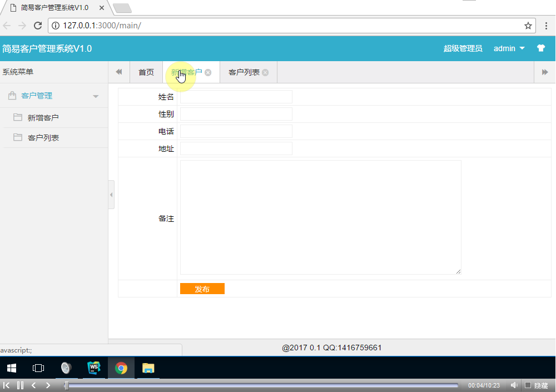Screen dimensions: 556x392
Task: Switch to the 客户列表 tab
Action: [244, 72]
